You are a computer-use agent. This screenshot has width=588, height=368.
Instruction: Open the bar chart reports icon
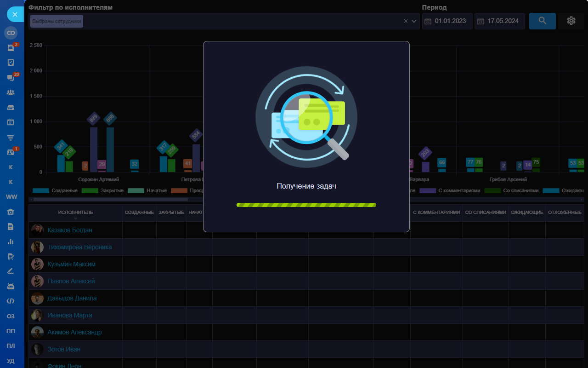pos(11,241)
